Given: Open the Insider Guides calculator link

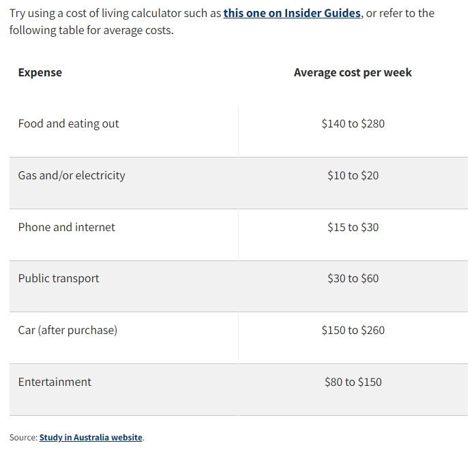Looking at the screenshot, I should [292, 14].
